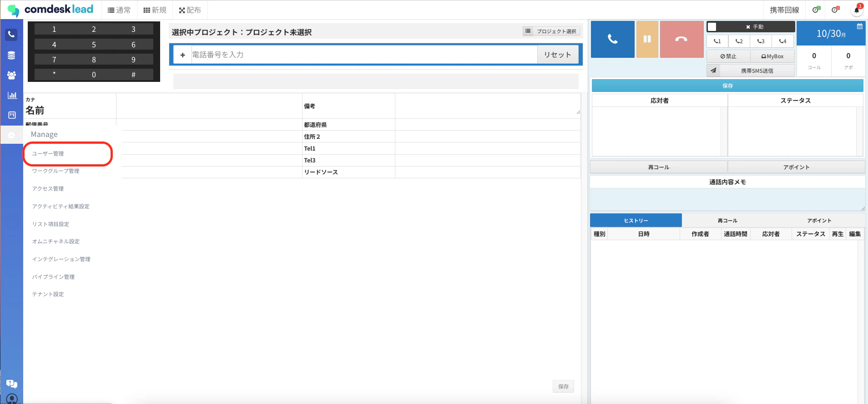Open アクティビティ結果設定 menu item
This screenshot has height=404, width=868.
61,207
